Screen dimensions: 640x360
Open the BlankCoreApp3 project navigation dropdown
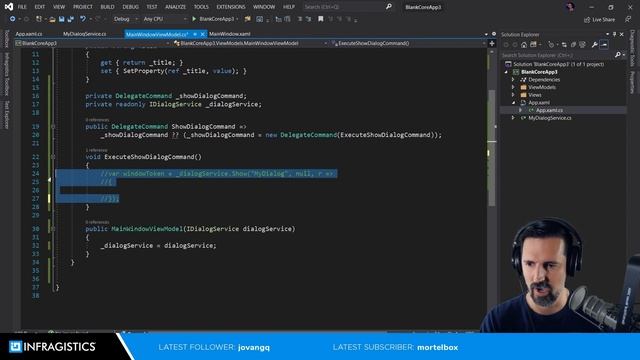point(92,43)
